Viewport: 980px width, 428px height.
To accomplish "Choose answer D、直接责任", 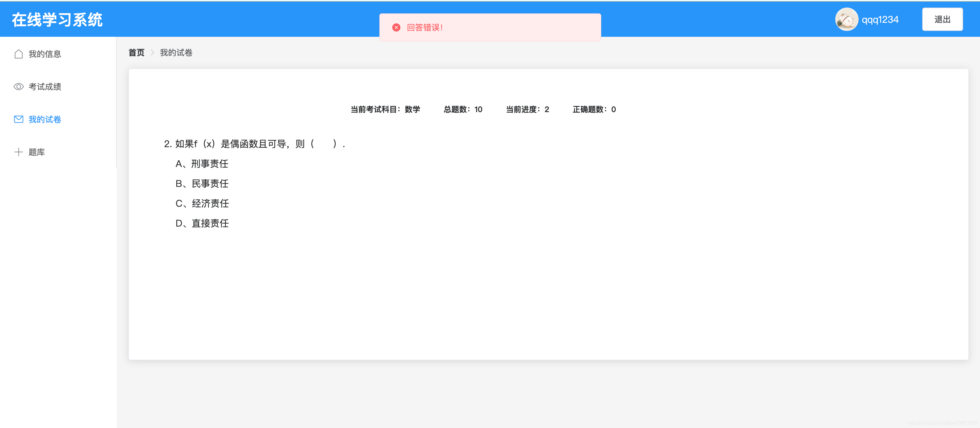I will click(x=202, y=223).
